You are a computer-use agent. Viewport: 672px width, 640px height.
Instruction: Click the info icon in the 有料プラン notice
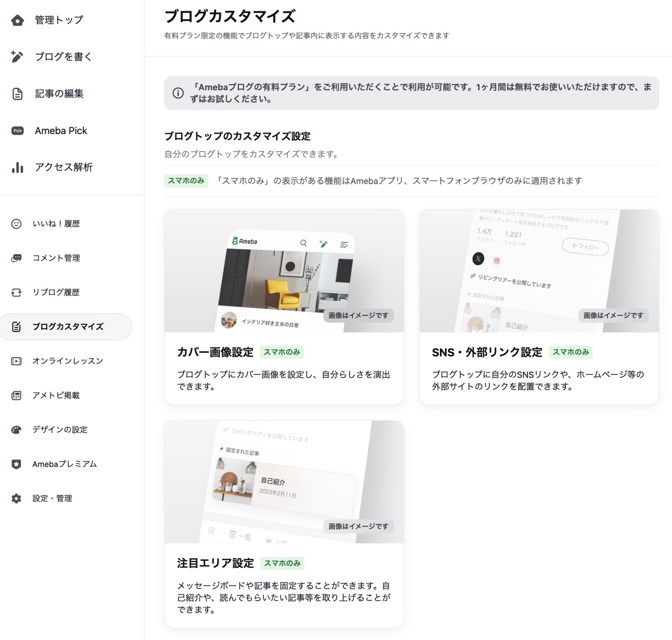pyautogui.click(x=178, y=93)
